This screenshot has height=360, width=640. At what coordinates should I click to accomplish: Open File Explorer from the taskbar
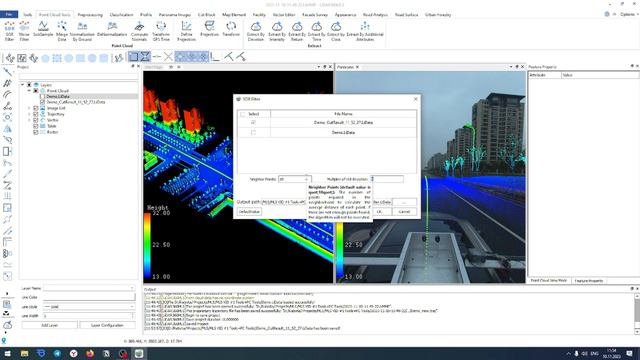[24, 353]
